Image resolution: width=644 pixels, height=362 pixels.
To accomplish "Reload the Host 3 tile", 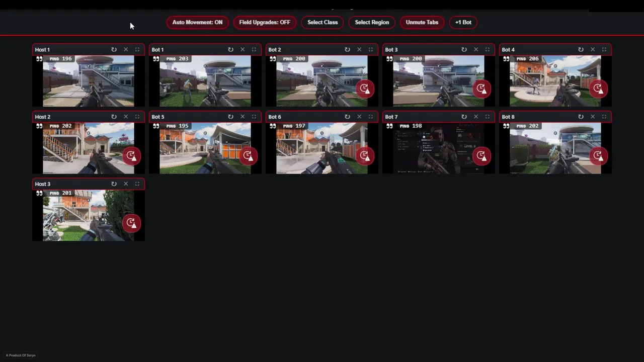I will 114,184.
